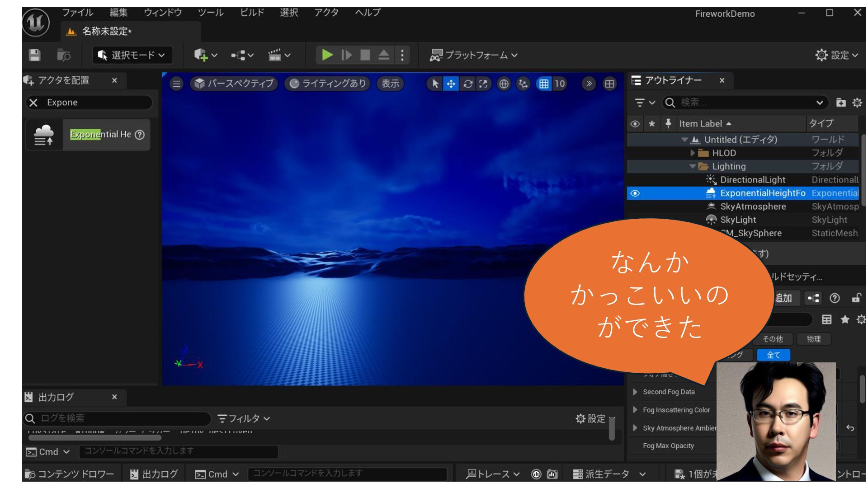Open the 編集 menu
This screenshot has width=868, height=488.
[x=118, y=13]
